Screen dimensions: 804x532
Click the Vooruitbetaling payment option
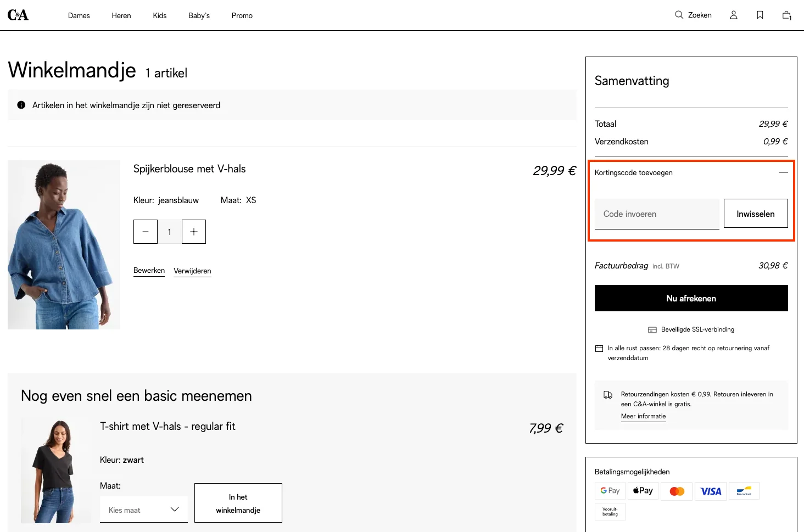[610, 511]
